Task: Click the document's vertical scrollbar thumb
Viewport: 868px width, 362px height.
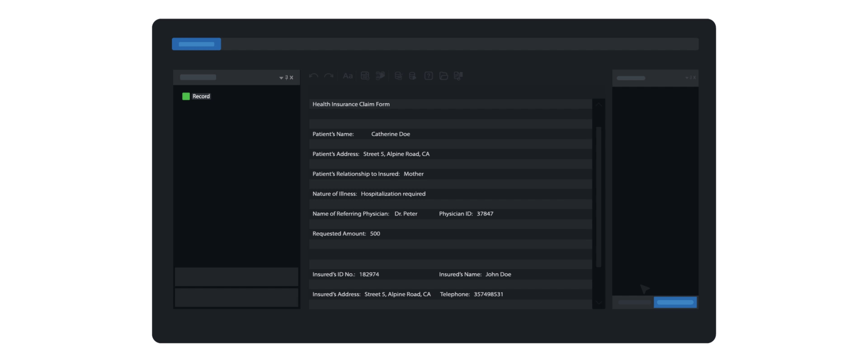Action: [x=599, y=197]
